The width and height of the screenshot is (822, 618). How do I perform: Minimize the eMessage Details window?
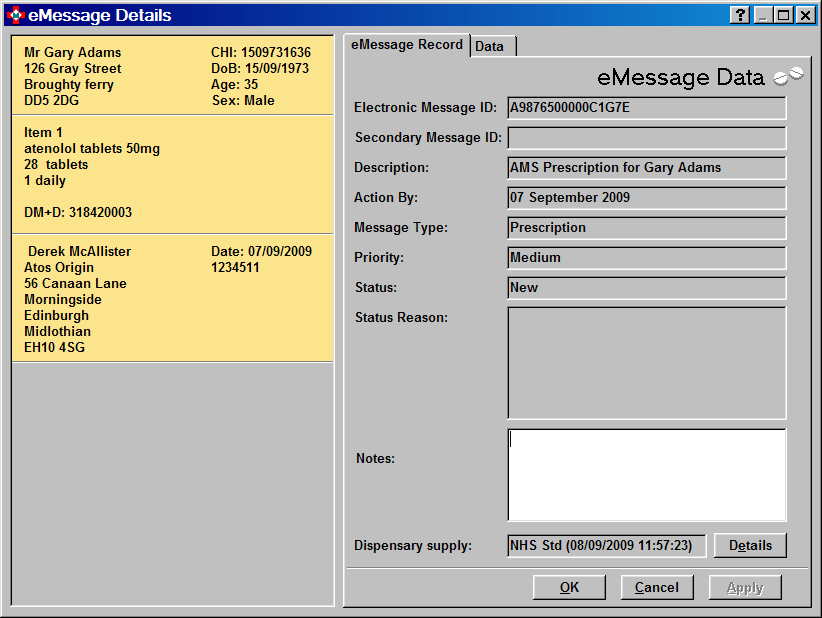[x=763, y=15]
